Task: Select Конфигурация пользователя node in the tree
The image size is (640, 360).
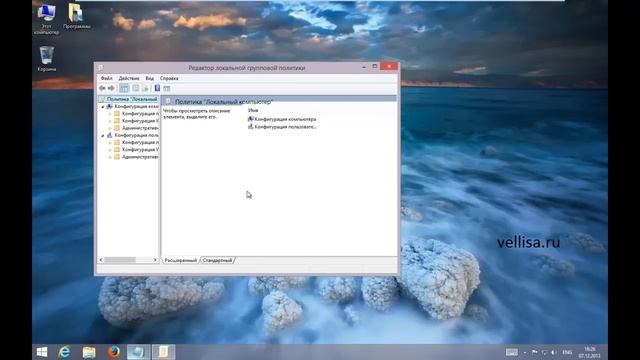Action: 136,135
